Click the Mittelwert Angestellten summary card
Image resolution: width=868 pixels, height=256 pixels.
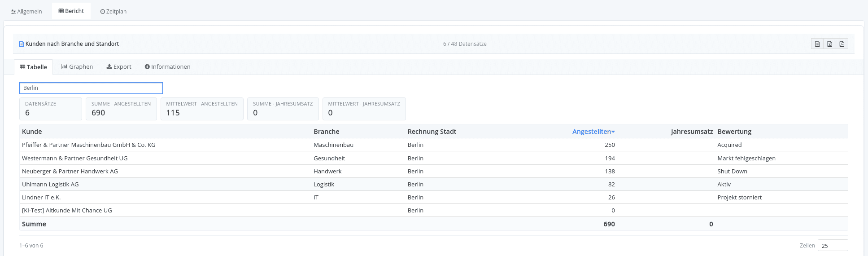pos(202,109)
